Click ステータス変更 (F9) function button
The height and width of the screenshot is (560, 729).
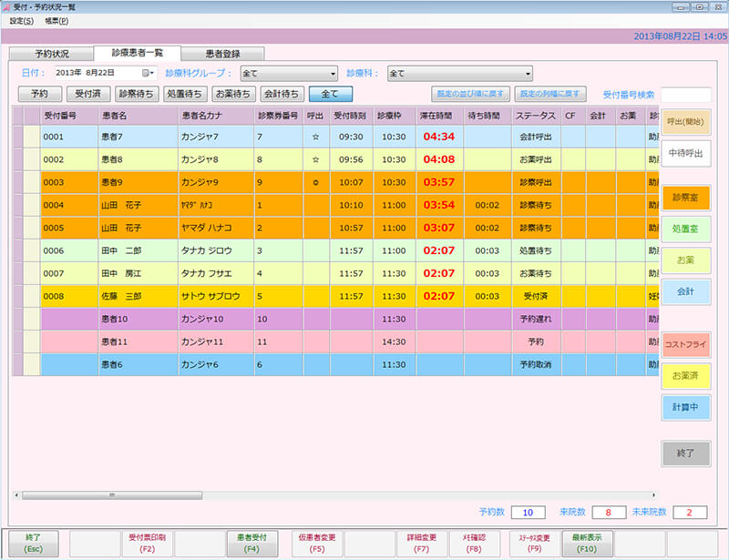point(534,544)
